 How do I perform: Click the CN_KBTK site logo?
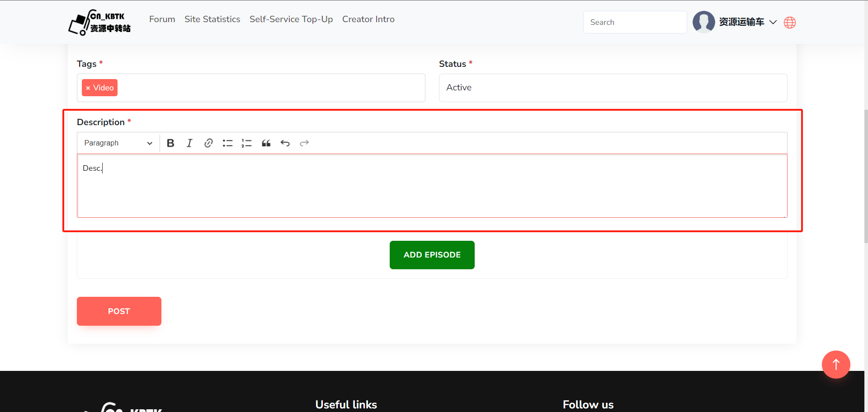(99, 23)
